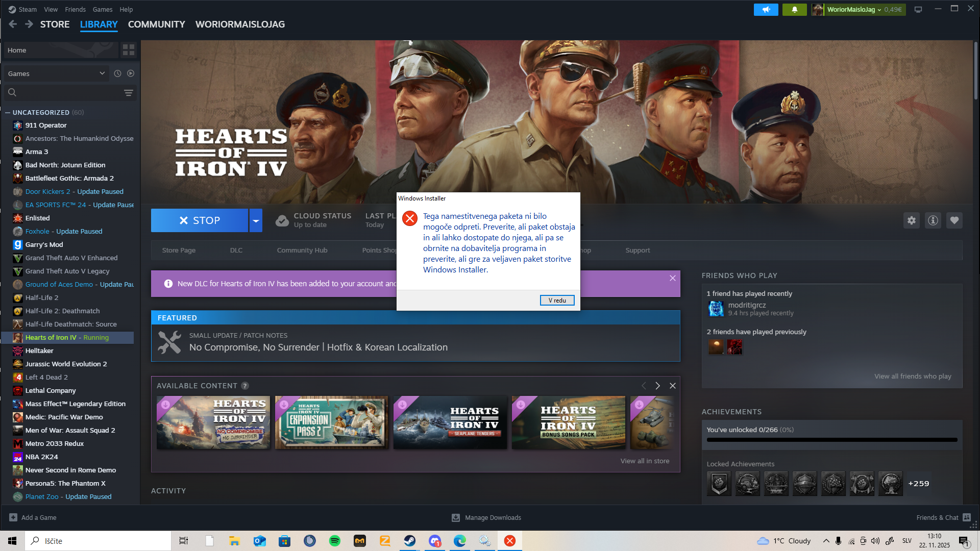This screenshot has width=980, height=551.
Task: Close the Available Content section
Action: click(673, 386)
